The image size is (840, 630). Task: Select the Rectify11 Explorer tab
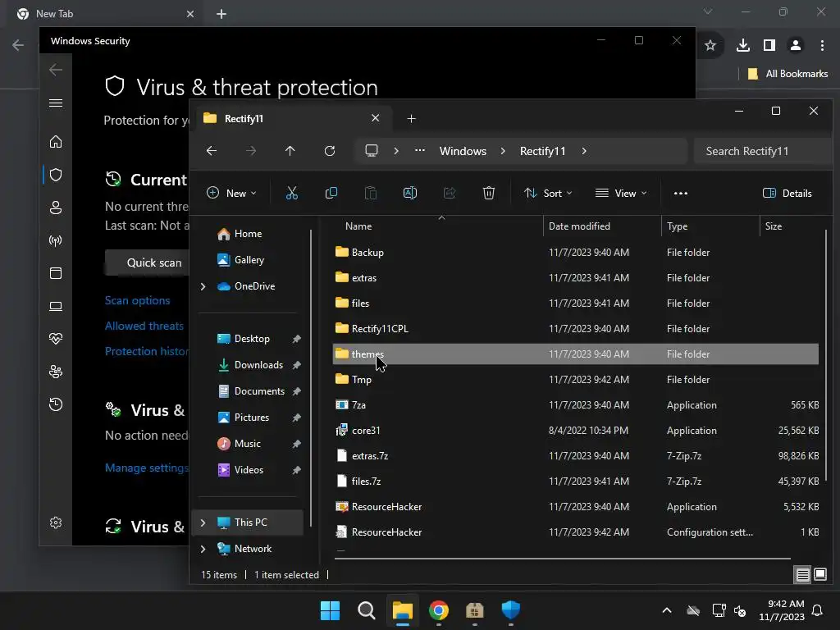pos(292,118)
